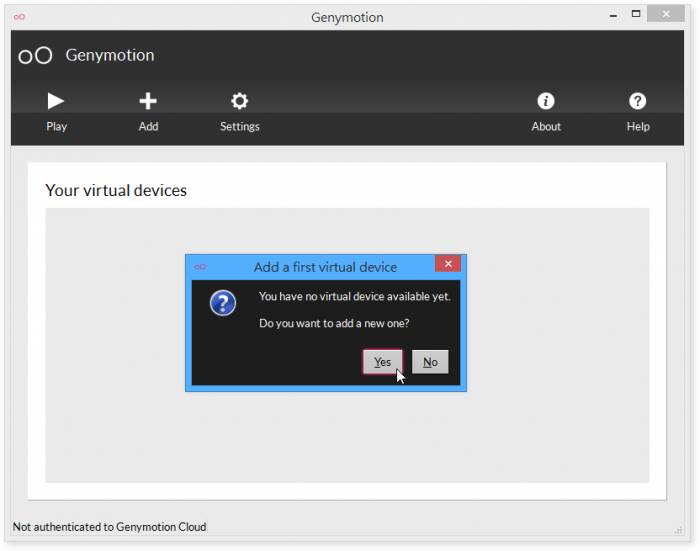Click the Genymotion icon in the main title bar
The height and width of the screenshot is (551, 700).
point(19,17)
